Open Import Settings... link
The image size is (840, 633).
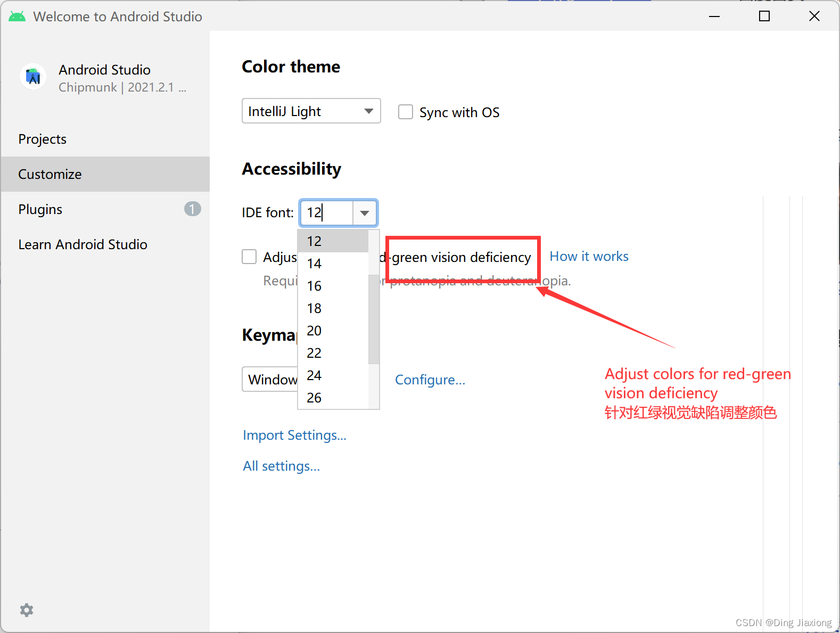(294, 435)
